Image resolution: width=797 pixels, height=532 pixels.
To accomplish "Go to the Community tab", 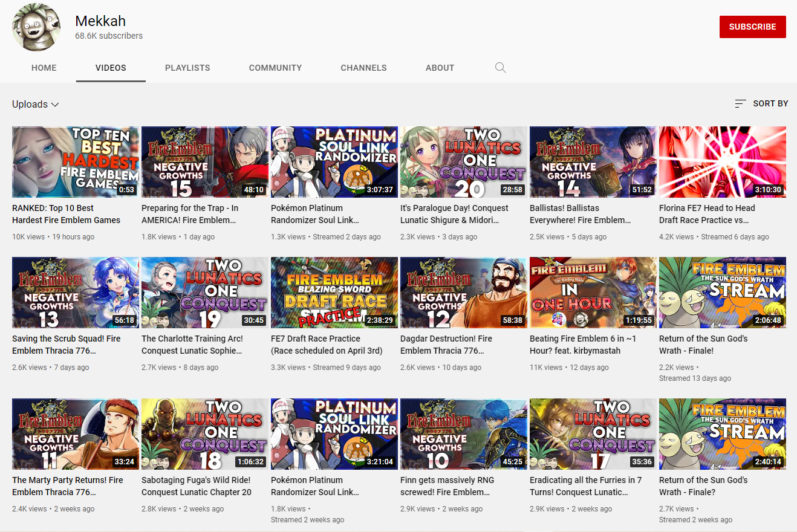I will [x=275, y=68].
